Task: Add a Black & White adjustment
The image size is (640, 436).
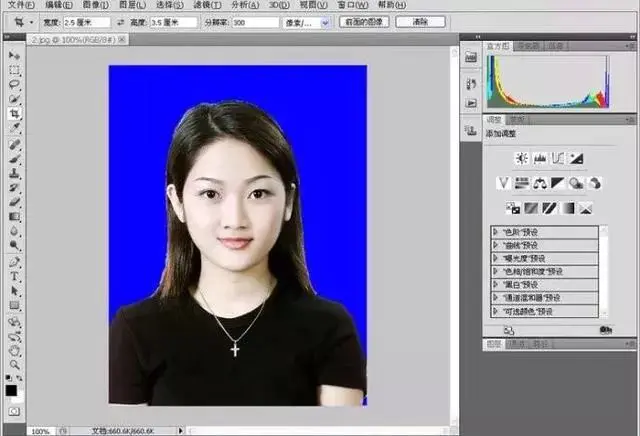Action: pos(558,183)
